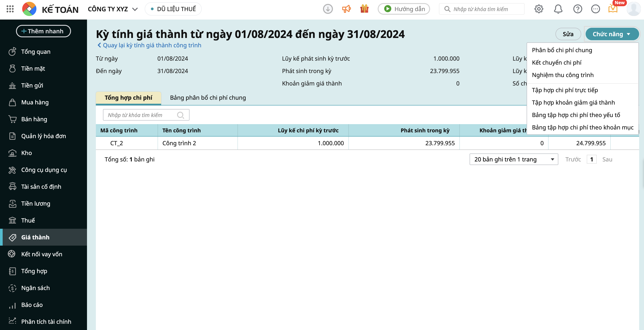
Task: Open user avatar profile
Action: tap(634, 9)
